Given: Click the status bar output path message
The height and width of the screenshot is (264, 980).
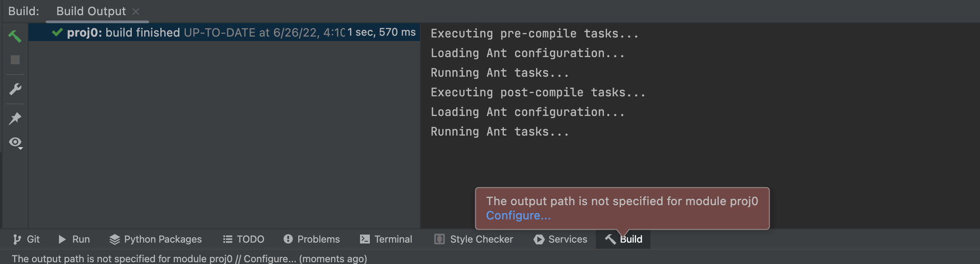Looking at the screenshot, I should [189, 259].
